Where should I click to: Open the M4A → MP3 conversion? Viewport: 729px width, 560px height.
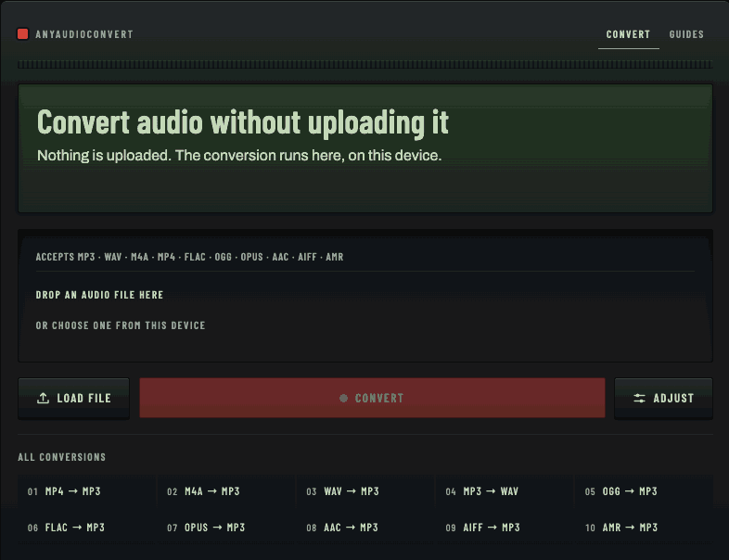point(226,491)
